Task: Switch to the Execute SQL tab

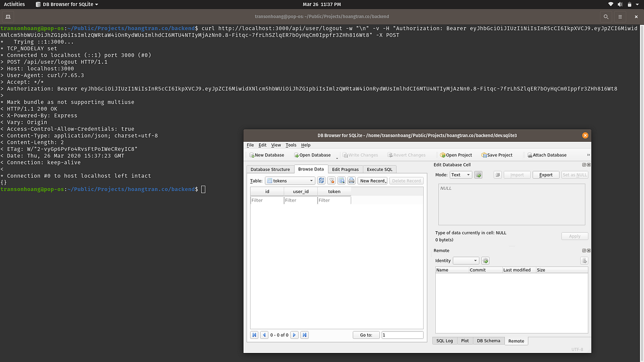Action: pos(379,169)
